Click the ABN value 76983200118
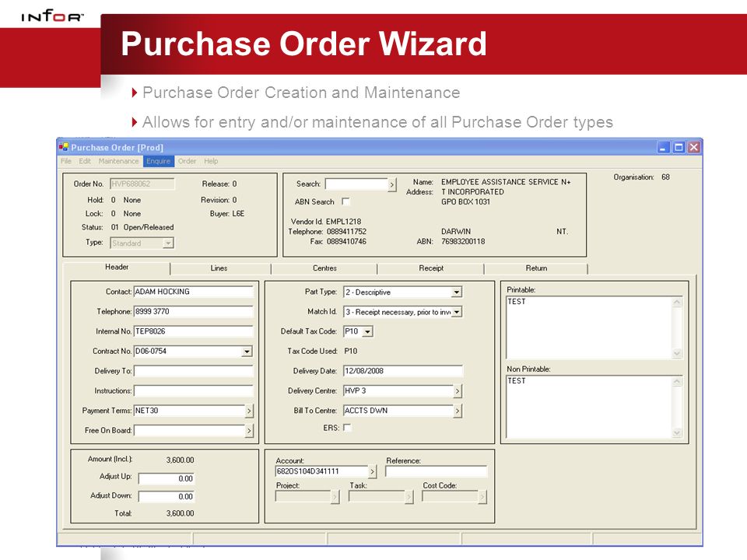The image size is (747, 560). pyautogui.click(x=463, y=241)
